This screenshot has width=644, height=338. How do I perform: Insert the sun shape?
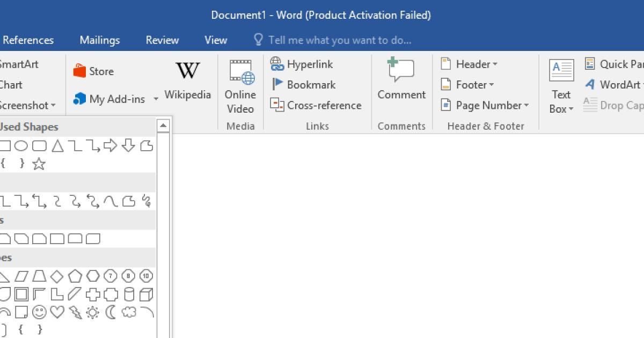(x=92, y=312)
